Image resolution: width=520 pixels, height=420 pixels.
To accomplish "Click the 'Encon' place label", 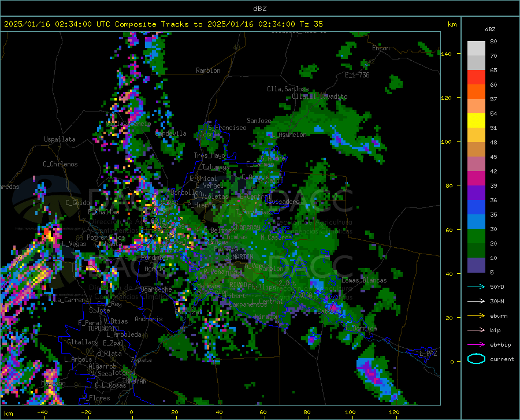I will pos(381,48).
